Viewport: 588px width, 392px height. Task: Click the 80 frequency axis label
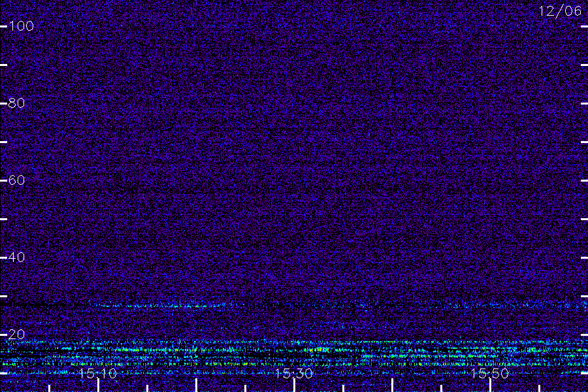coord(16,103)
